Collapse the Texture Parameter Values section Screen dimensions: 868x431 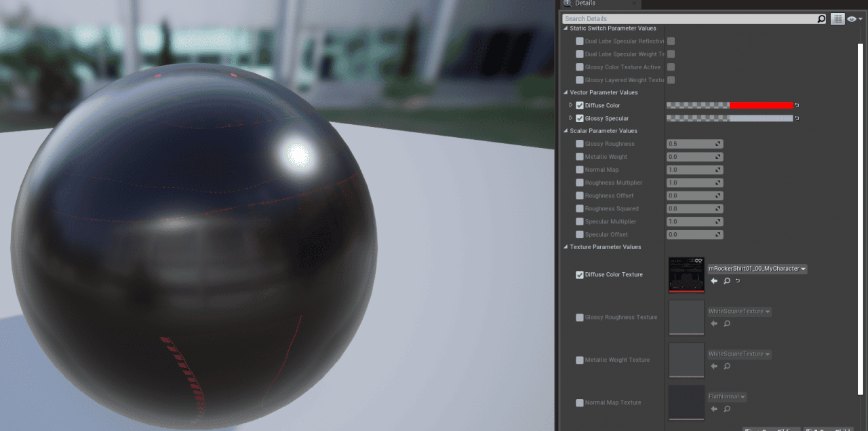tap(566, 247)
